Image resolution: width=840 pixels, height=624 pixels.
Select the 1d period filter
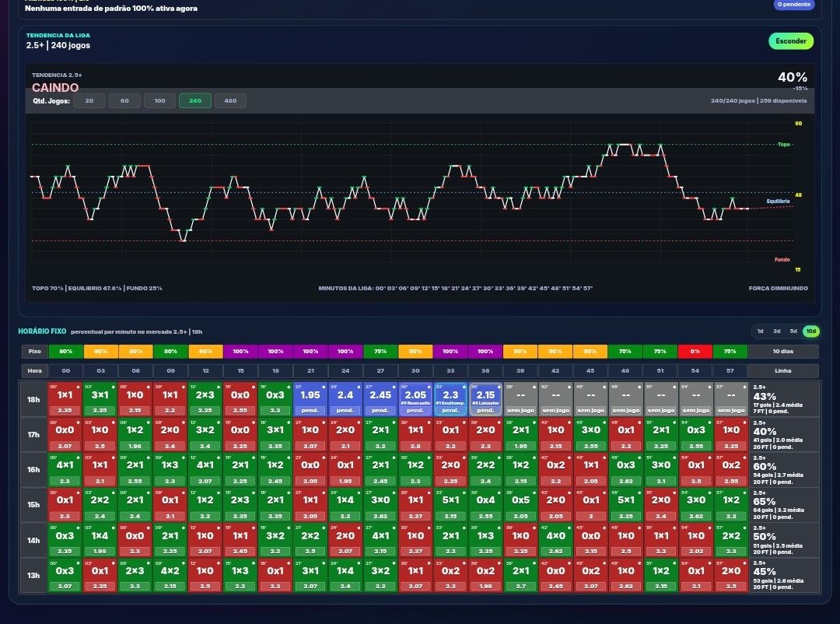coord(760,331)
